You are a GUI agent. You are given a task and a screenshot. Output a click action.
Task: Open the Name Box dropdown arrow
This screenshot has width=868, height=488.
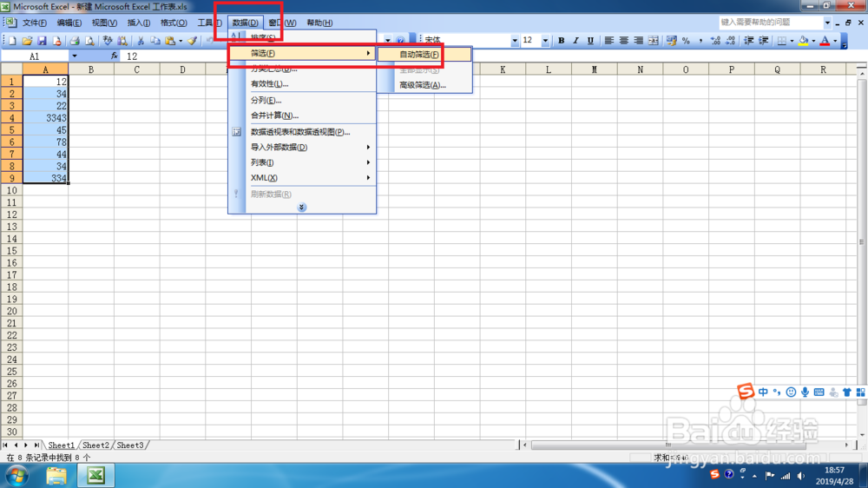point(74,56)
